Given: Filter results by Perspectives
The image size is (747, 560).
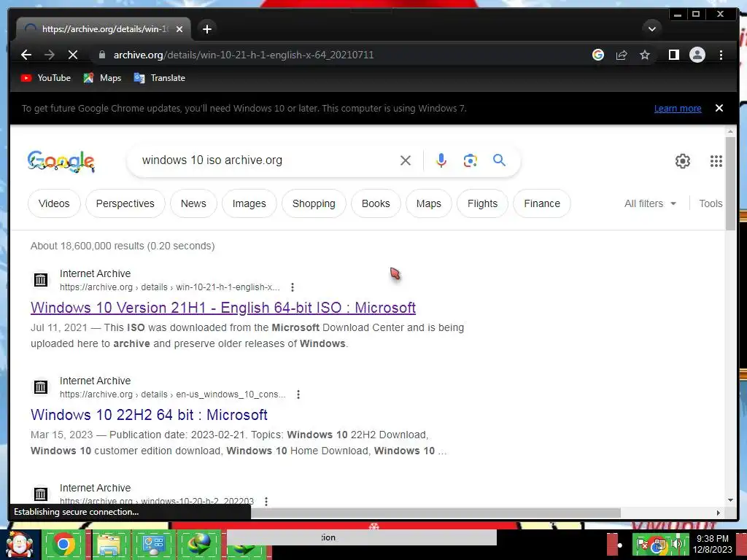Looking at the screenshot, I should tap(125, 203).
